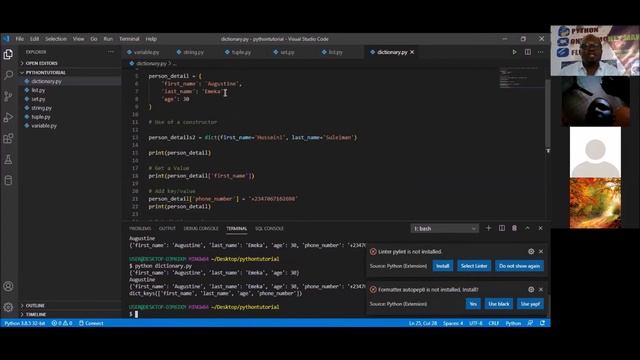
Task: Open the Search view in activity bar
Action: pos(8,75)
